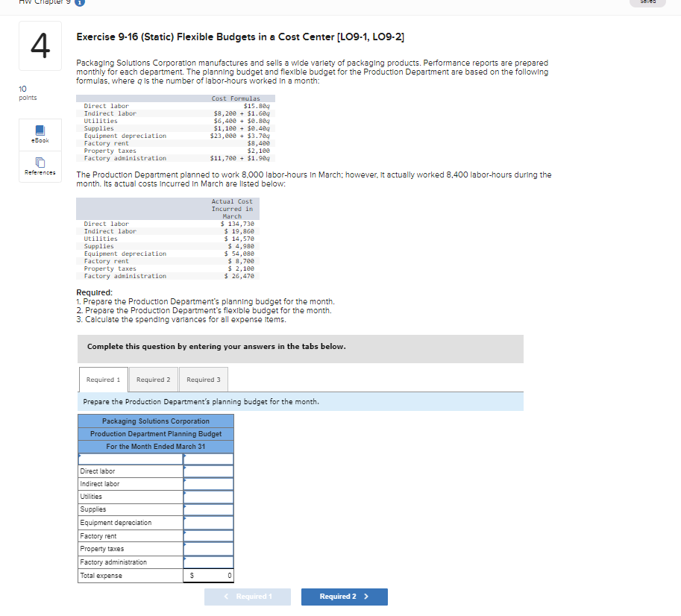Click the Saved status indicator top right
The image size is (681, 616).
coord(647,3)
